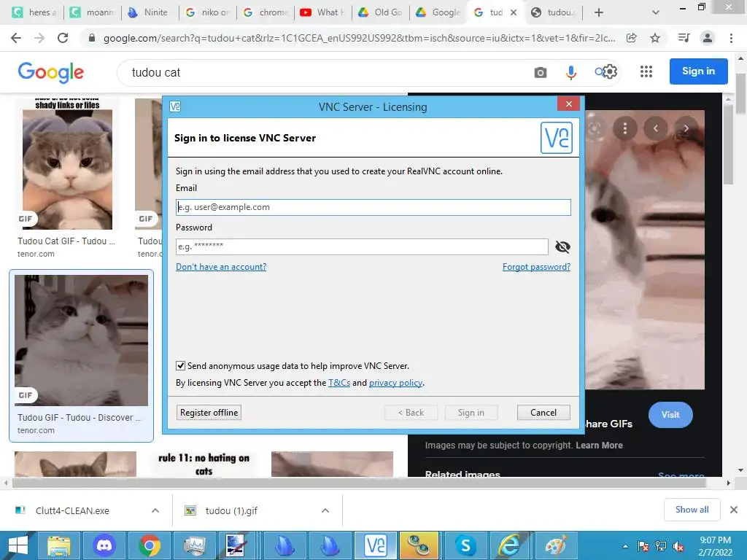Open File Explorer from the taskbar
Viewport: 747px width, 560px height.
pyautogui.click(x=59, y=545)
